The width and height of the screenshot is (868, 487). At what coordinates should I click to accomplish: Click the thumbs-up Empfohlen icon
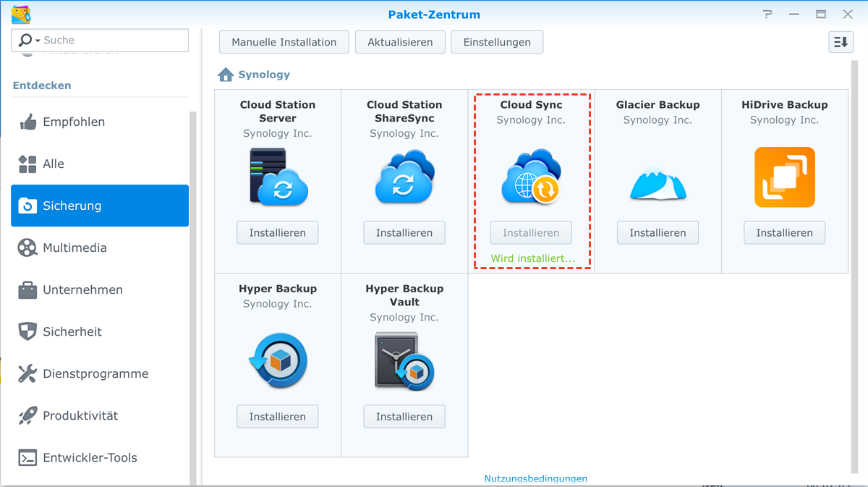tap(27, 122)
